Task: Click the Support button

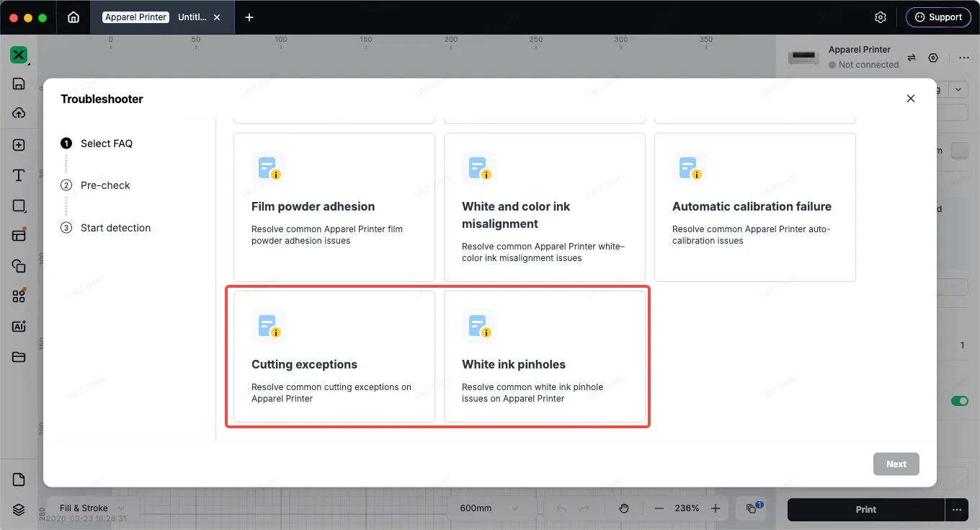Action: 938,17
